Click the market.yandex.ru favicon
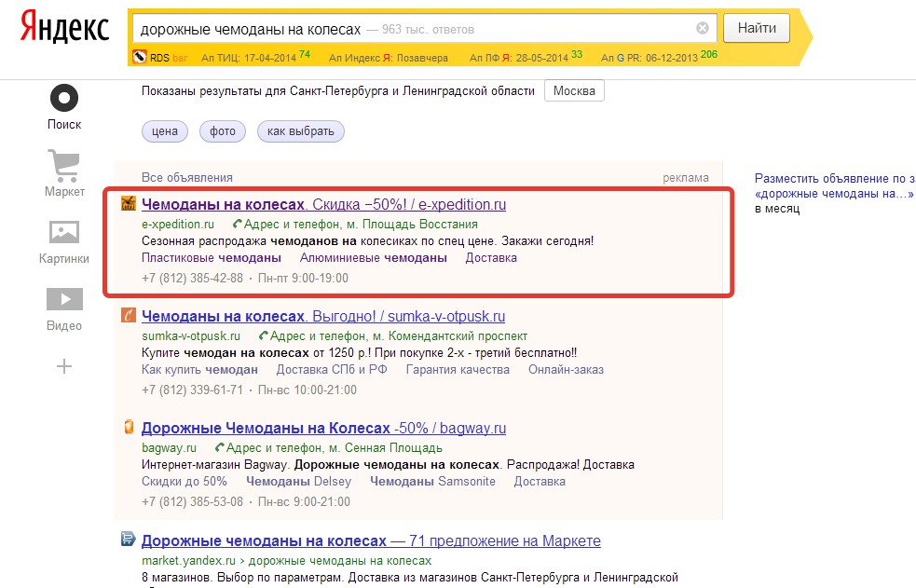The image size is (916, 588). pos(129,539)
